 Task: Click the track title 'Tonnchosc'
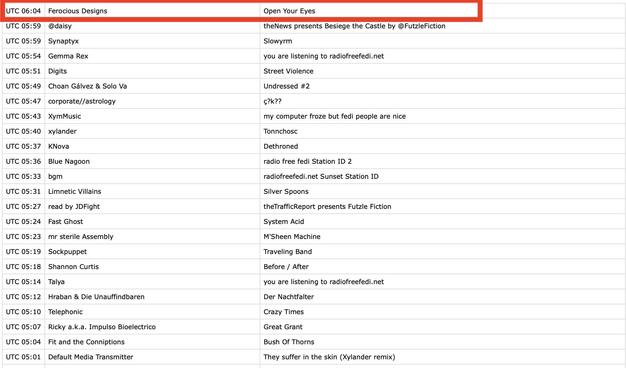280,131
